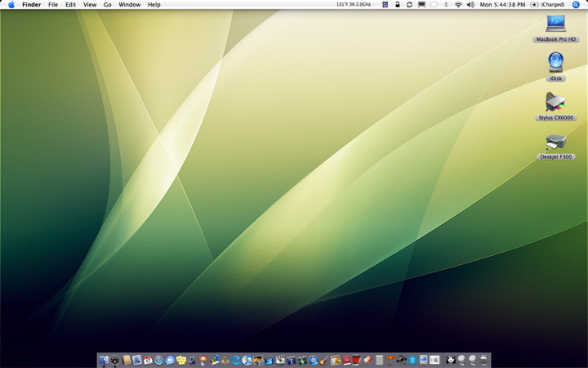Launch iDVD disc icon in dock
The image size is (588, 368).
[x=314, y=360]
